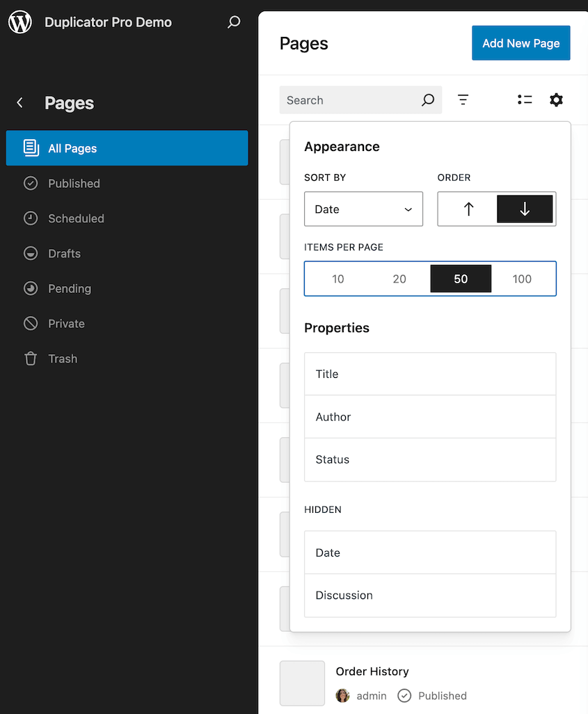Click the Published status icon on Order History
The image size is (588, 714).
pyautogui.click(x=404, y=695)
